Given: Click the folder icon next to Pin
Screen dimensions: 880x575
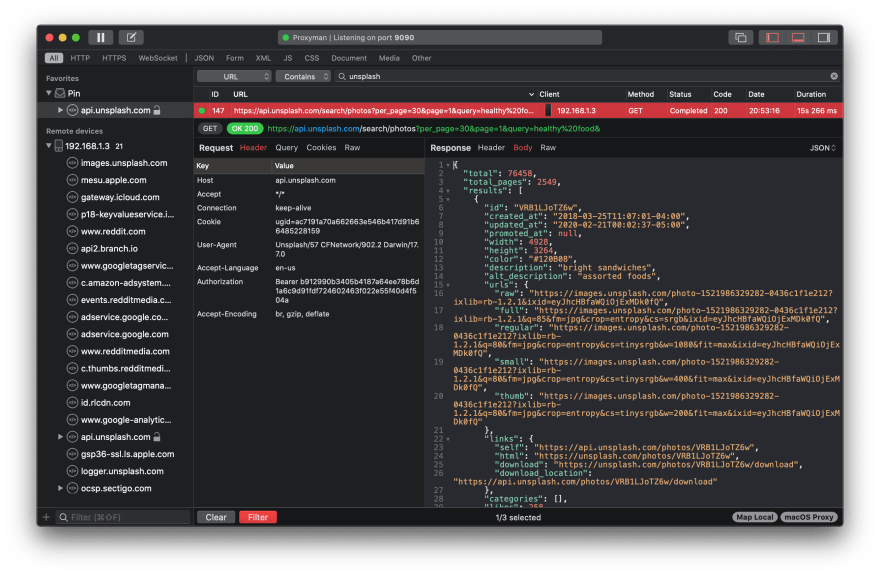Looking at the screenshot, I should click(59, 94).
